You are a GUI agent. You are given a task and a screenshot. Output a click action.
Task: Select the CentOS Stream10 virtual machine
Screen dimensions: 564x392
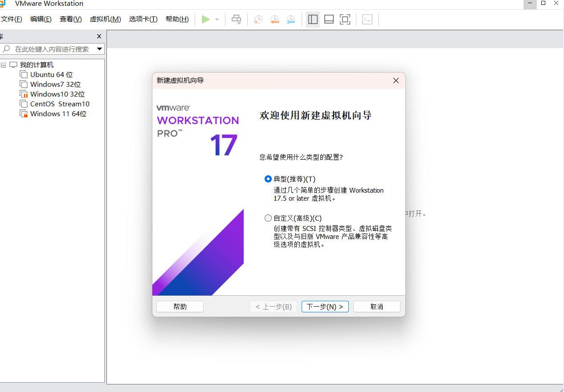click(x=60, y=104)
